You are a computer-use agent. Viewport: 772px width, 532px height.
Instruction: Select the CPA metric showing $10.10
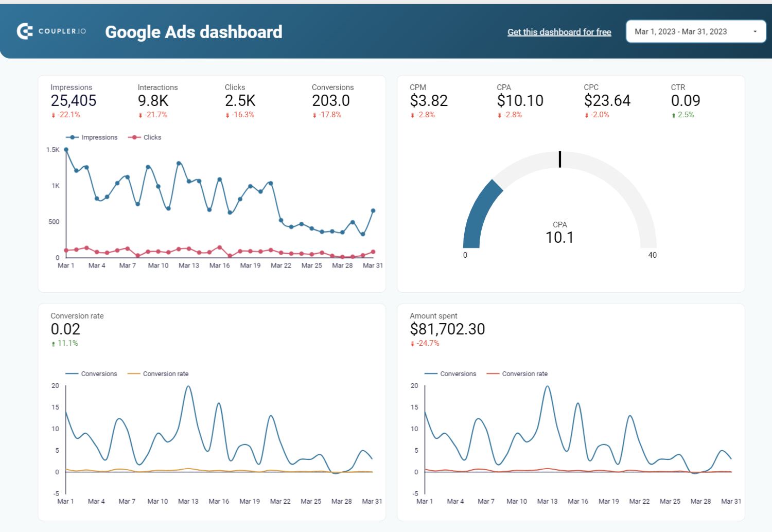(x=520, y=100)
